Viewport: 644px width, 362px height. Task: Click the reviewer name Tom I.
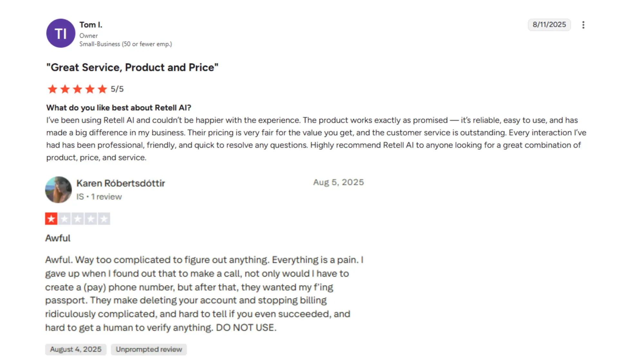click(90, 24)
